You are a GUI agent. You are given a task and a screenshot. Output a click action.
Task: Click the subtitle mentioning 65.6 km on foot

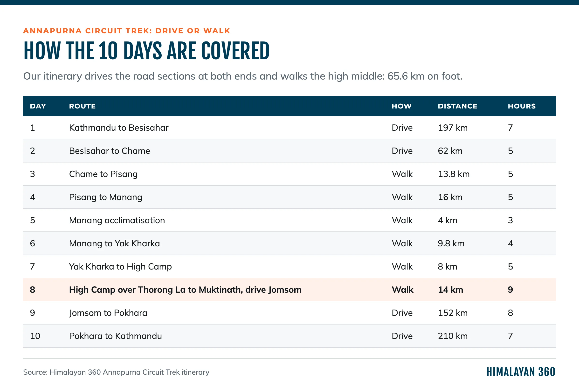pos(243,76)
